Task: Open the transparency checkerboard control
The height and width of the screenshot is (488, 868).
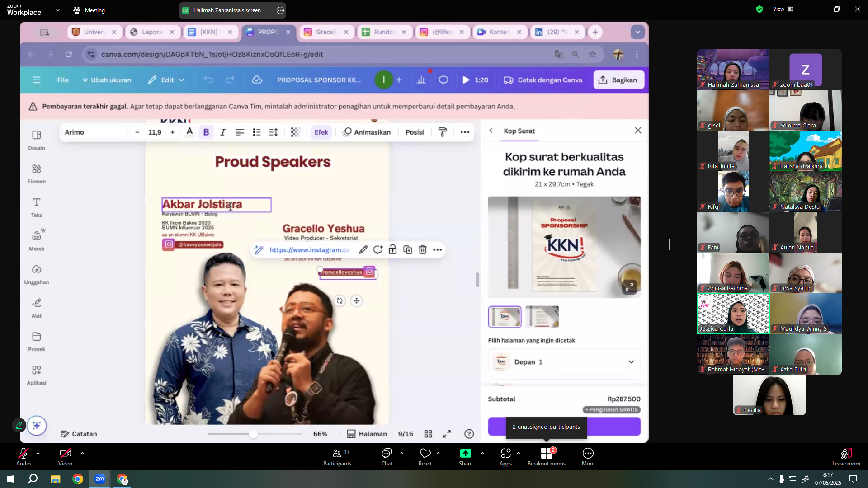Action: (295, 132)
